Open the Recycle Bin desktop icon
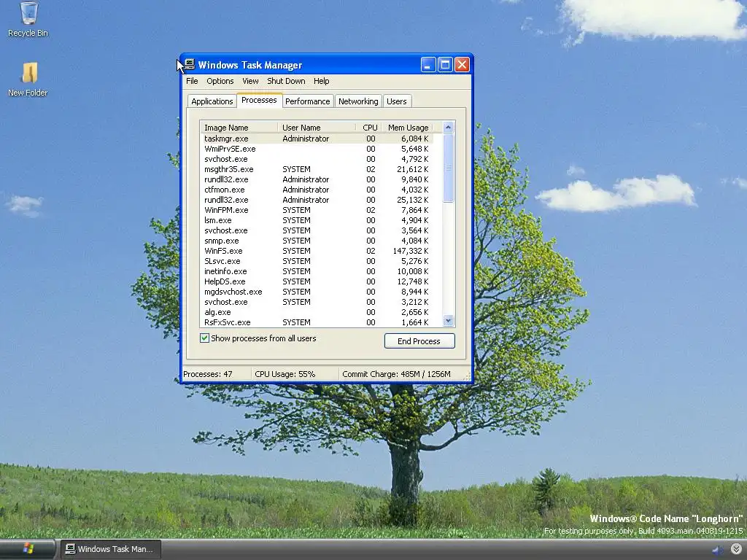 coord(28,19)
